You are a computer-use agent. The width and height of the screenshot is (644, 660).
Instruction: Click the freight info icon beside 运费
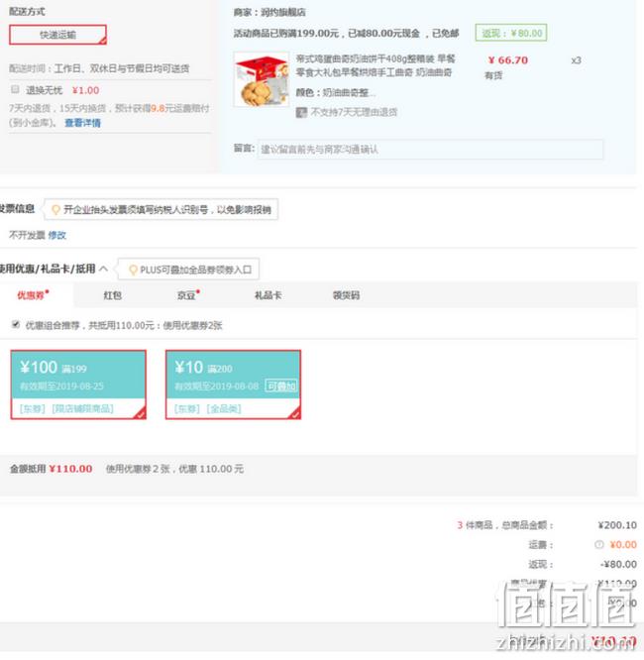[x=598, y=545]
